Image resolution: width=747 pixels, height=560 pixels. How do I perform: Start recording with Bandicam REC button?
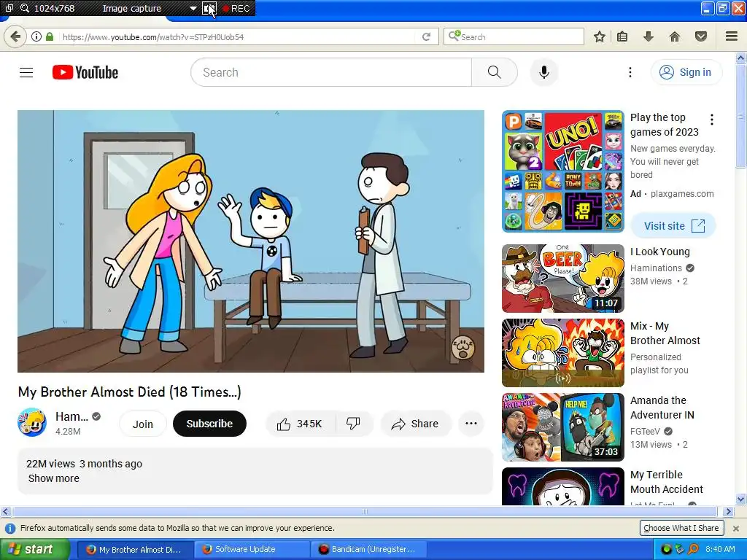point(236,9)
